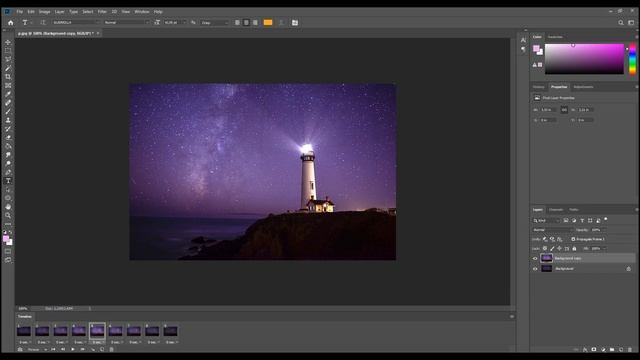Toggle lock position in Layers panel
This screenshot has height=360, width=640.
[559, 249]
